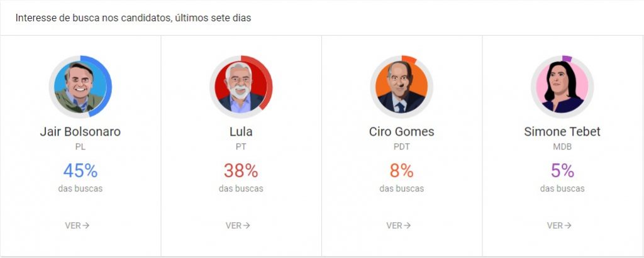Click the MDB party label
This screenshot has width=644, height=258.
click(x=562, y=147)
